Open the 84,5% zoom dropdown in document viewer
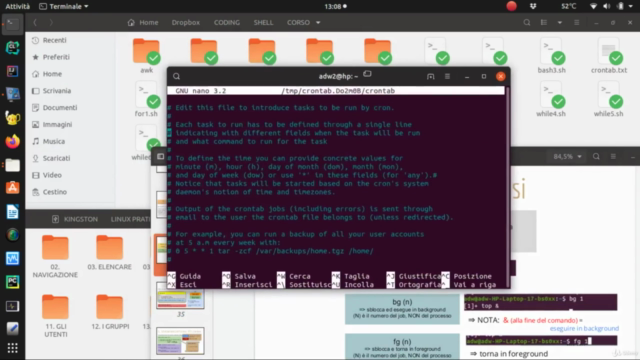 click(x=567, y=157)
